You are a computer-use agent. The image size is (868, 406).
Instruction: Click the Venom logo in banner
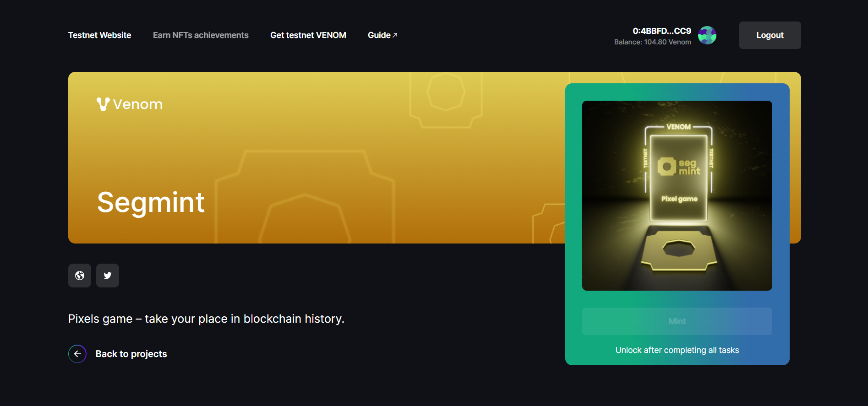coord(130,104)
